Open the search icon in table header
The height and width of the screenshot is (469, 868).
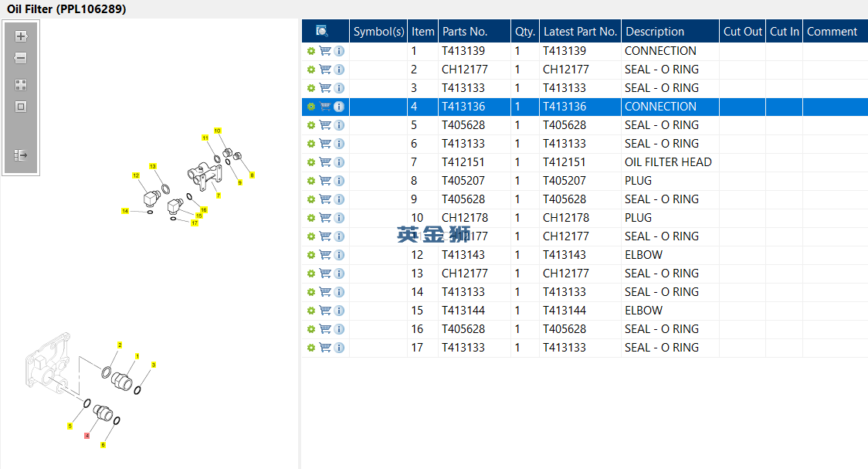pos(322,31)
